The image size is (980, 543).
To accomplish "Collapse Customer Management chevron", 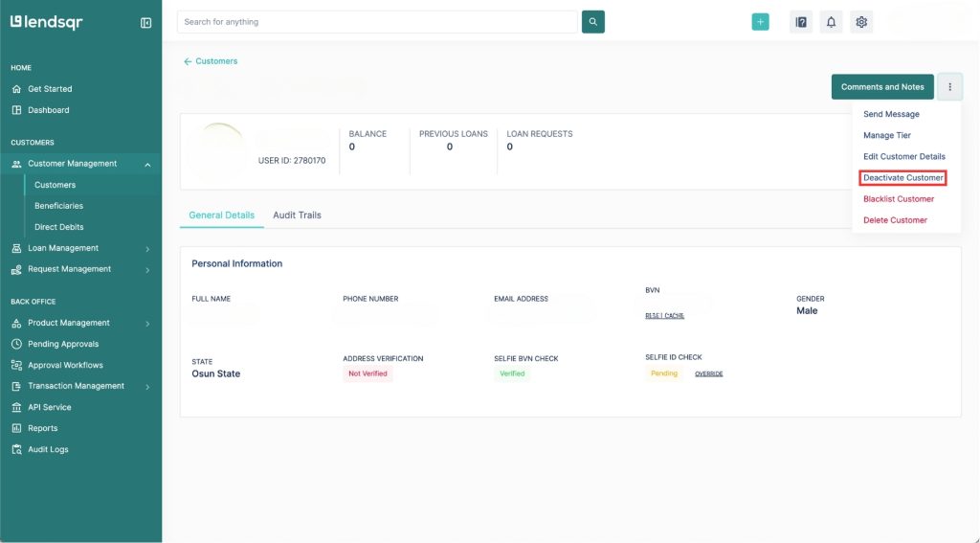I will point(147,165).
